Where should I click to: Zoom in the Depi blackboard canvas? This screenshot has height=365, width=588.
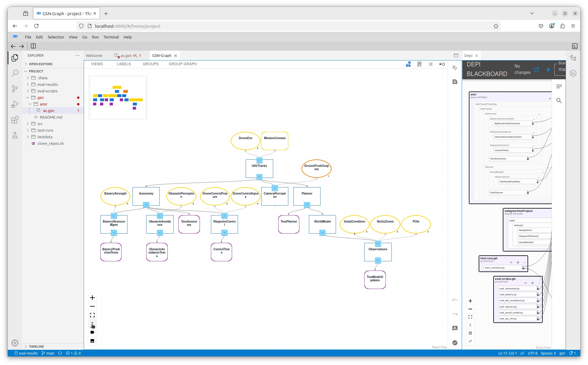(470, 301)
